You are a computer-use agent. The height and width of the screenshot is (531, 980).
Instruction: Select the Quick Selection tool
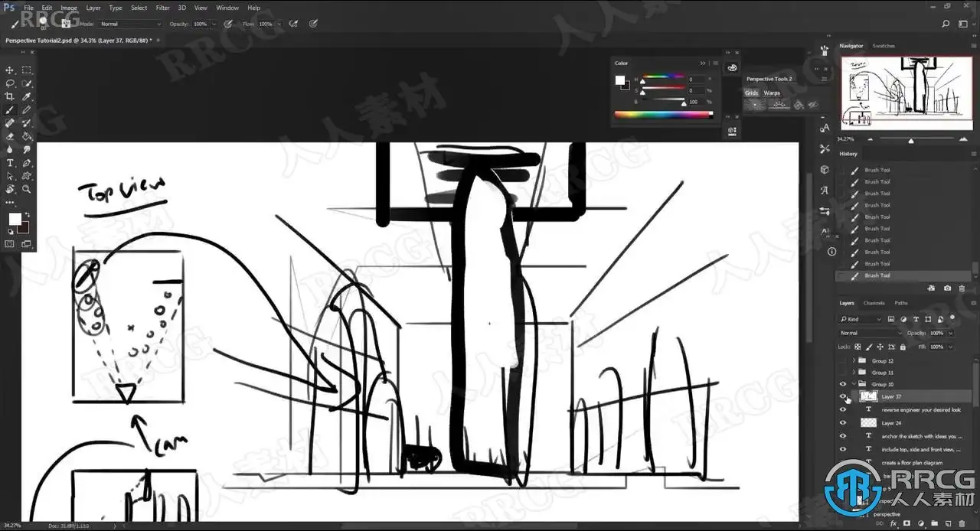(27, 83)
